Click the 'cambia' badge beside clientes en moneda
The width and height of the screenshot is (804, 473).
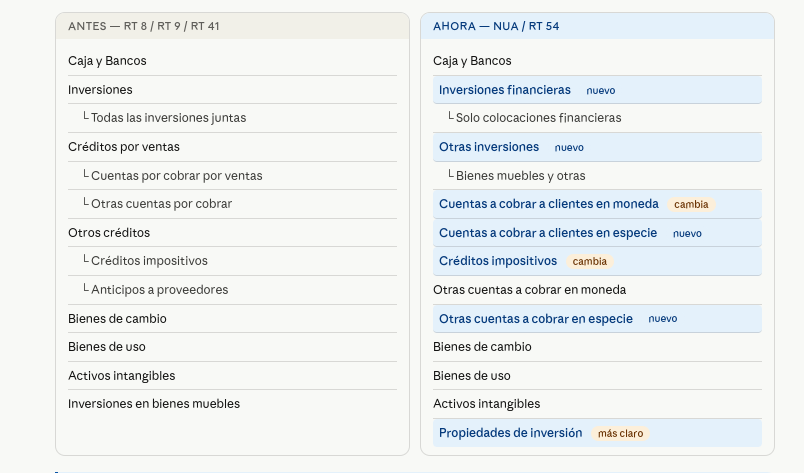point(691,204)
